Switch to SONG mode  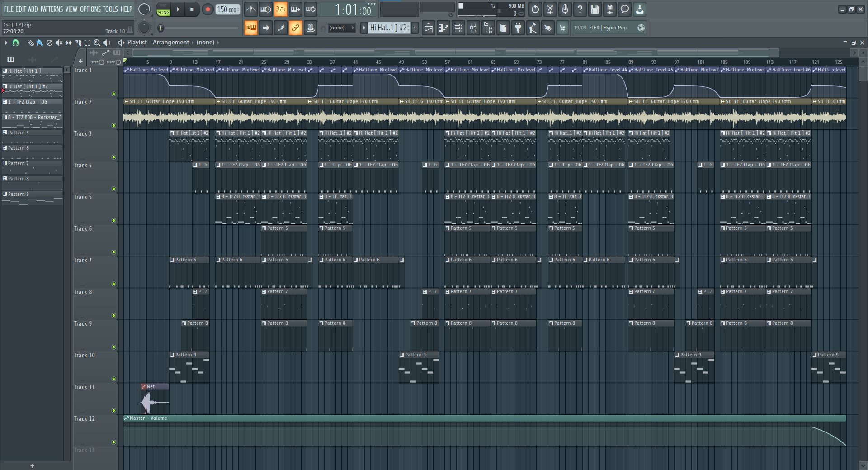163,13
